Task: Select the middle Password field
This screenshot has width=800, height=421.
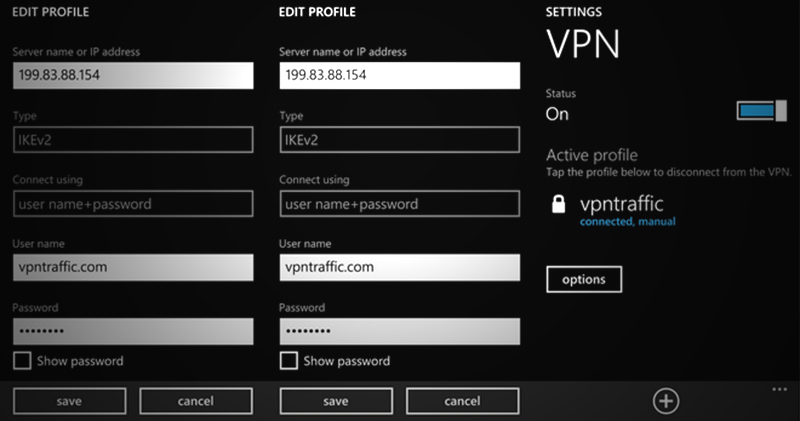Action: coord(400,331)
